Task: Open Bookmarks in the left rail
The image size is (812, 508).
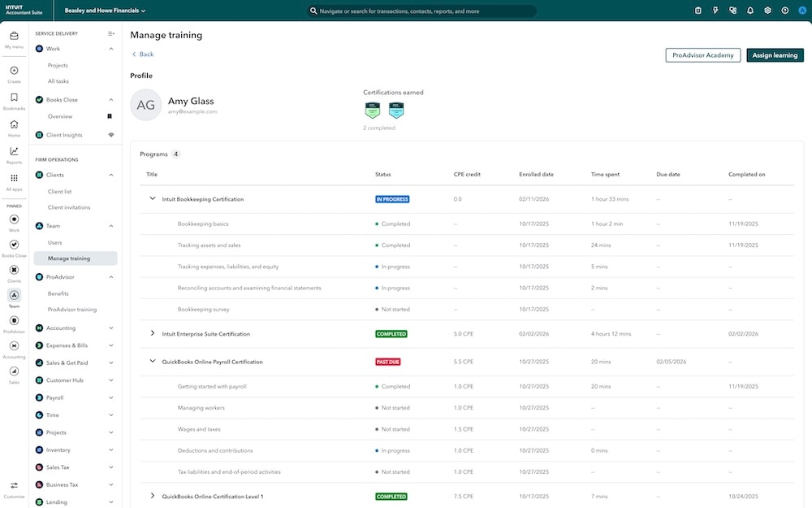Action: coord(14,100)
